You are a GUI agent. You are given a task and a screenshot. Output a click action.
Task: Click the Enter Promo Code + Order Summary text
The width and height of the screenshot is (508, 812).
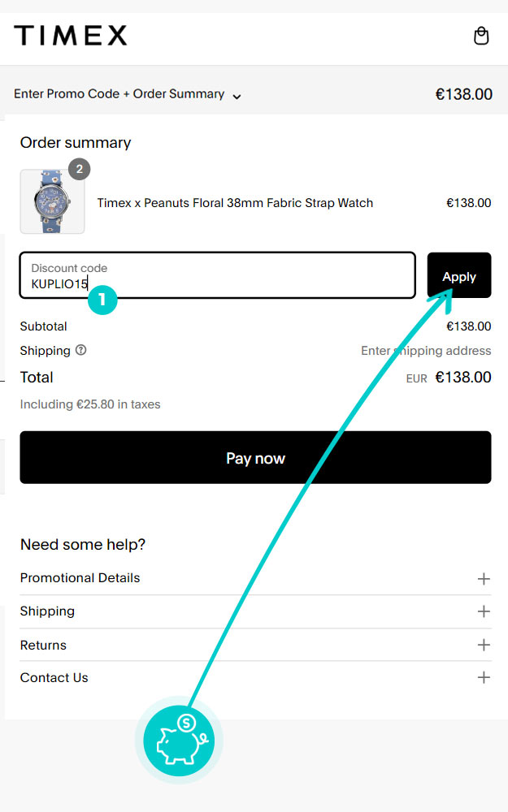click(119, 94)
